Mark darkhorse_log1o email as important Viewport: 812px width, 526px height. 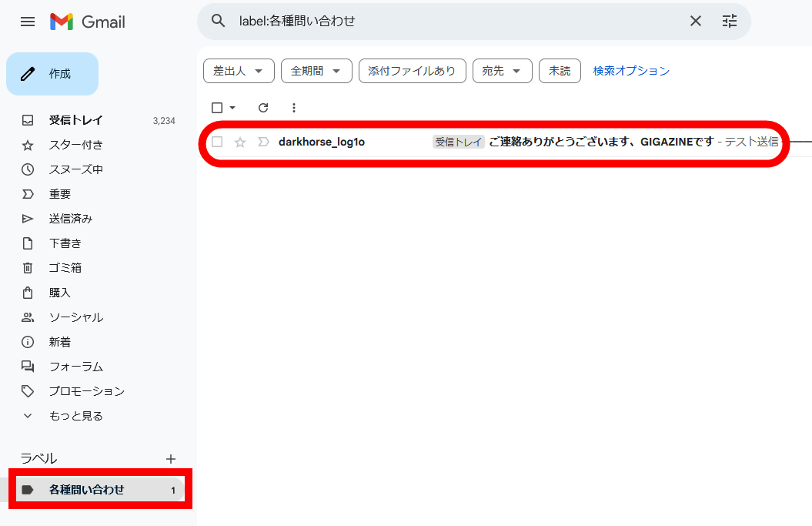263,142
